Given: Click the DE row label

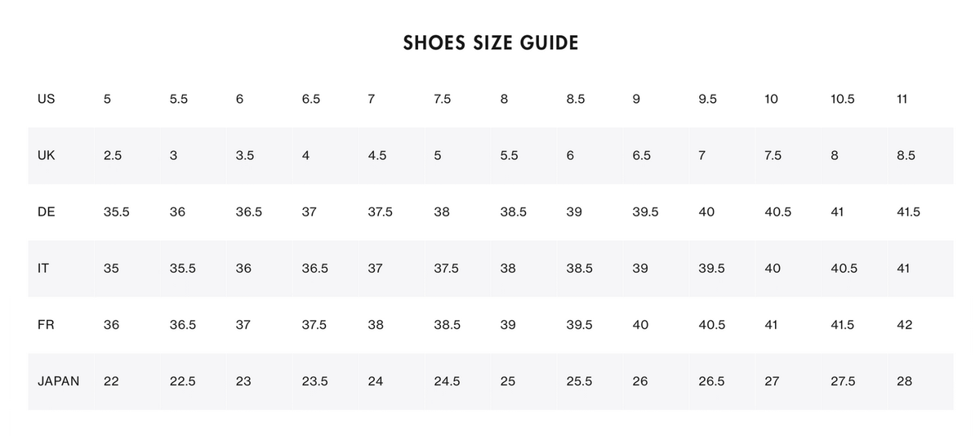Looking at the screenshot, I should (x=47, y=211).
